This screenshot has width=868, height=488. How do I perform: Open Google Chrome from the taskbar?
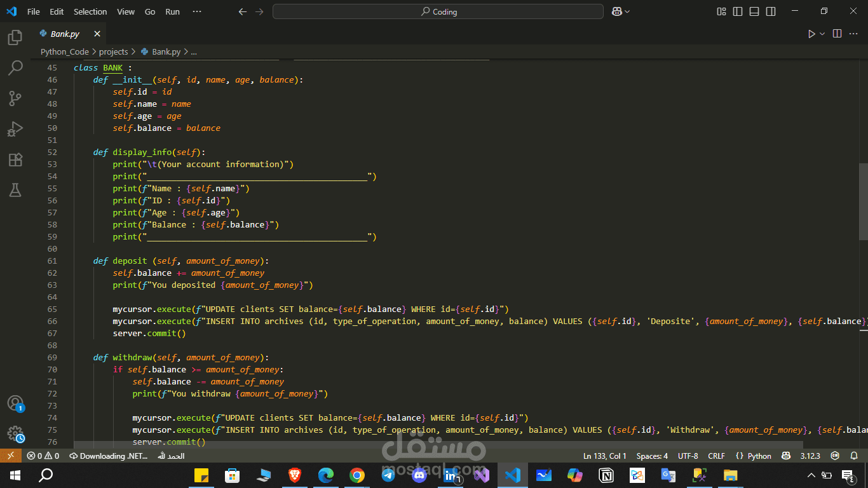pos(357,475)
